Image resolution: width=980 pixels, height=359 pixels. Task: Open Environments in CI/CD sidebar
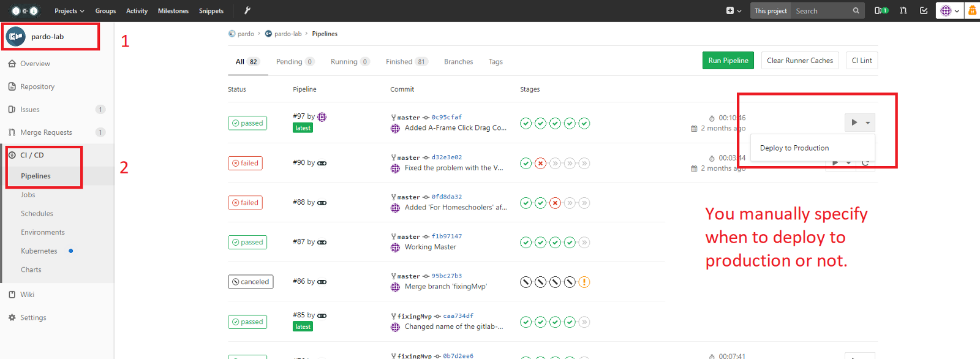tap(43, 232)
